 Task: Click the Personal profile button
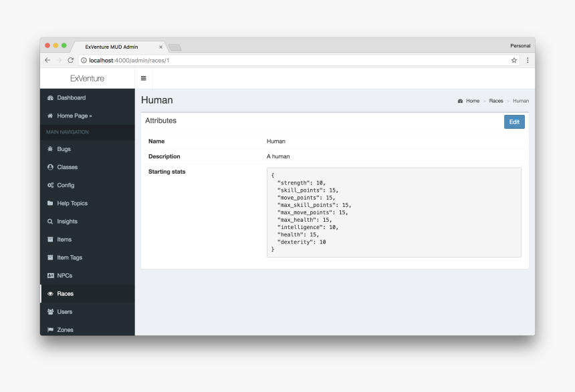(x=520, y=46)
